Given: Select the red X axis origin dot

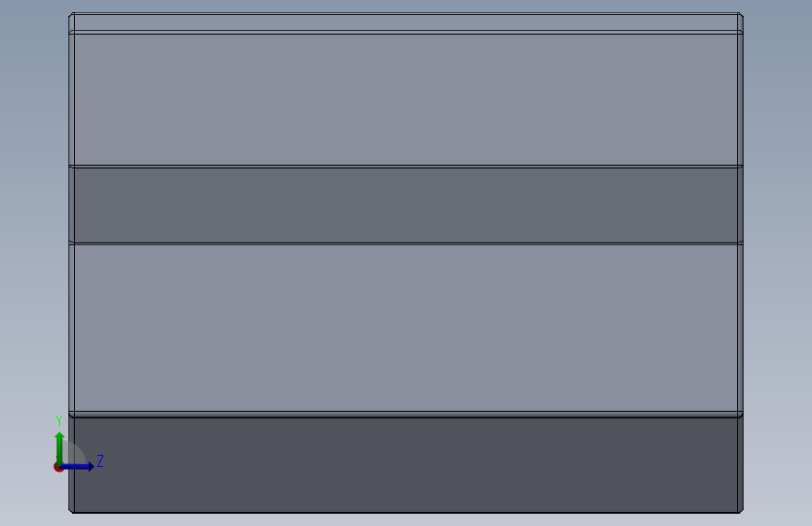Looking at the screenshot, I should (57, 467).
